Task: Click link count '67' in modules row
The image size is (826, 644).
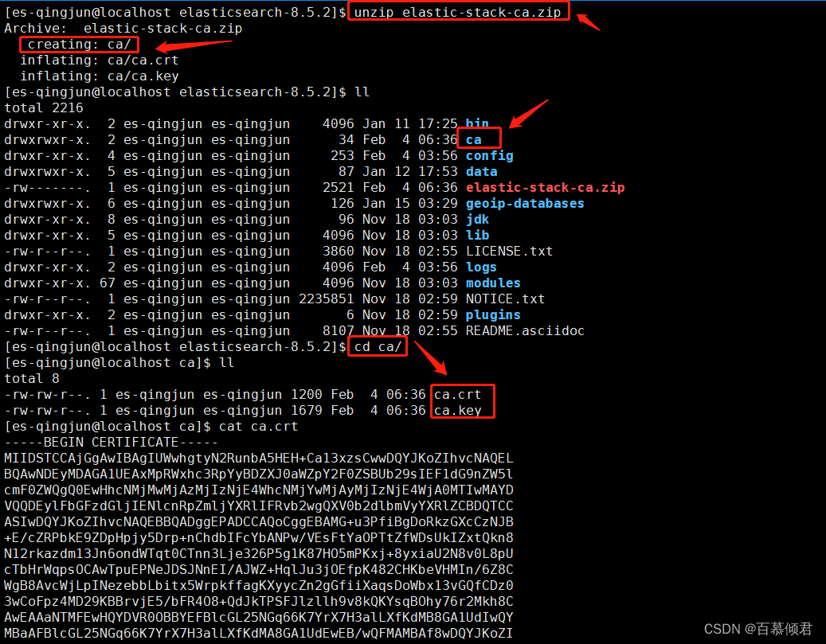Action: 107,283
